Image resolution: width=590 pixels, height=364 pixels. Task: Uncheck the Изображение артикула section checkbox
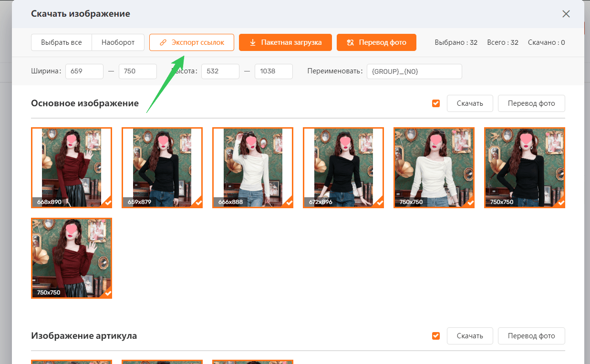[x=436, y=336]
